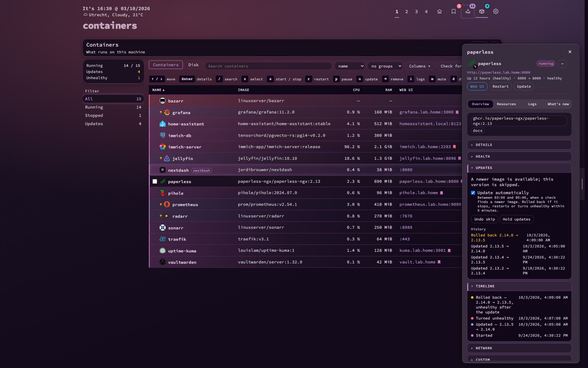The image size is (588, 368).
Task: Click the nextdash N icon
Action: (163, 170)
